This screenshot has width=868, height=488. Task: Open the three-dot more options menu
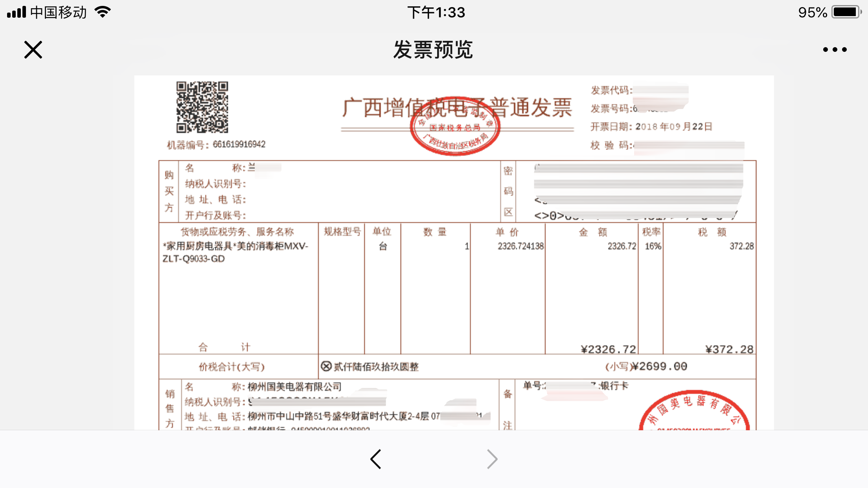835,50
